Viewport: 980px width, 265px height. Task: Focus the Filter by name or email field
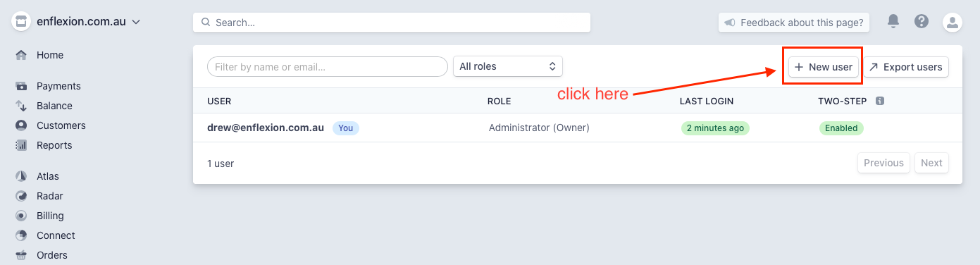click(328, 67)
